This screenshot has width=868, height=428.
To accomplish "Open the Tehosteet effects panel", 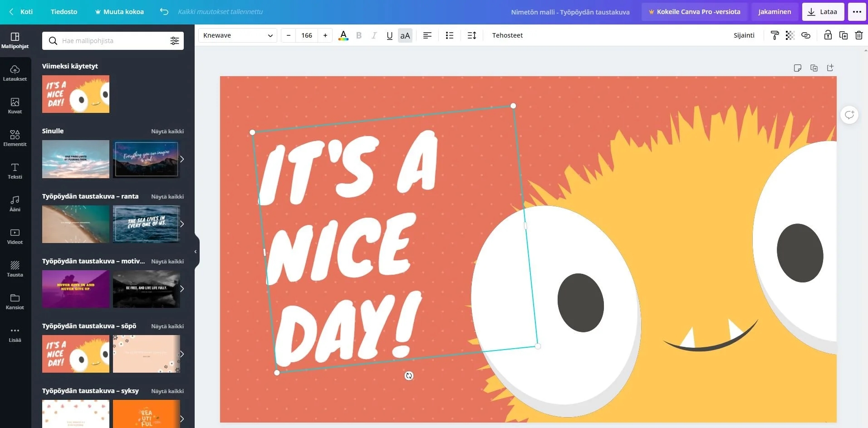I will coord(507,35).
